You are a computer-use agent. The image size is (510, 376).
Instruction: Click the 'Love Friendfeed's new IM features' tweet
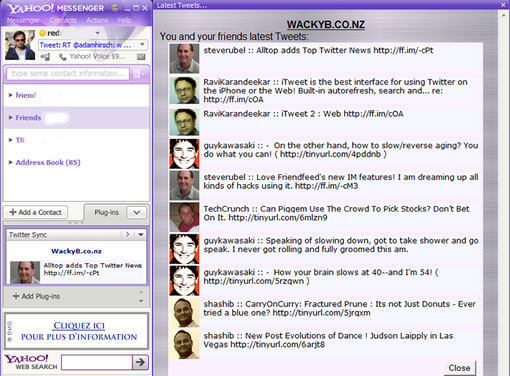[x=341, y=181]
